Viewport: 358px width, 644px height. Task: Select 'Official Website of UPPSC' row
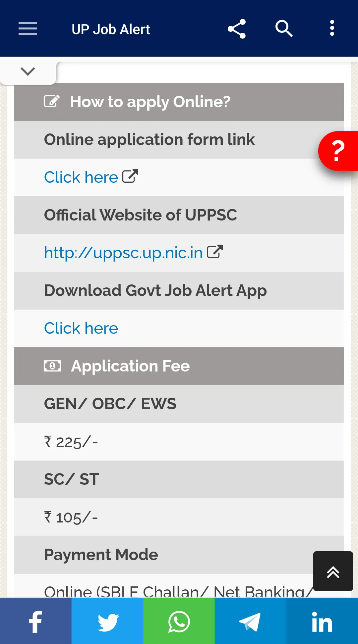(179, 215)
